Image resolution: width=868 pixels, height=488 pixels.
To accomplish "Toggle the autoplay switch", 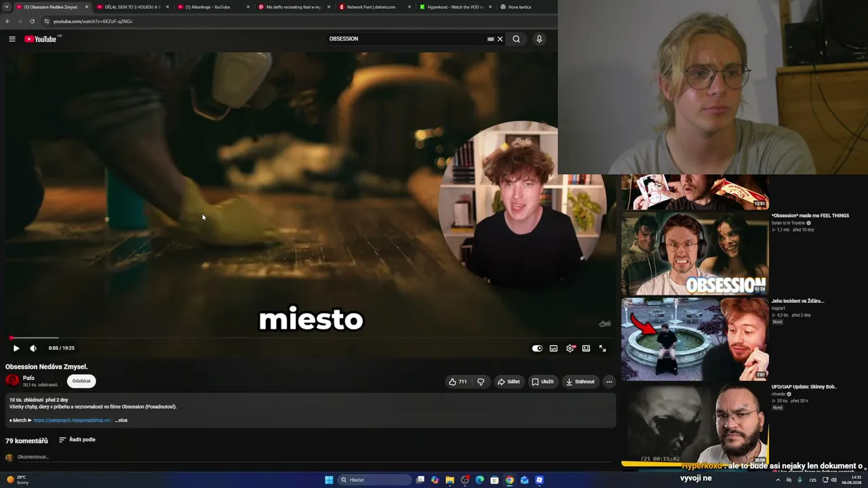I will pyautogui.click(x=537, y=348).
